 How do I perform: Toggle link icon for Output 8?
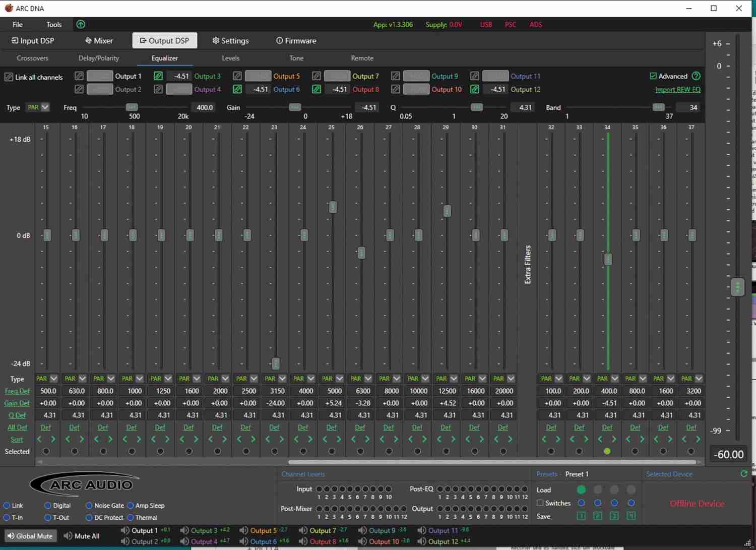tap(317, 89)
